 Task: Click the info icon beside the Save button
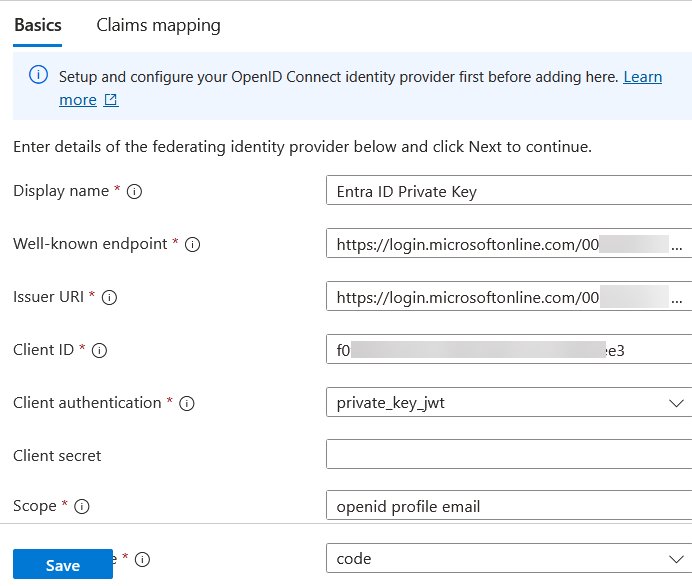(x=142, y=560)
